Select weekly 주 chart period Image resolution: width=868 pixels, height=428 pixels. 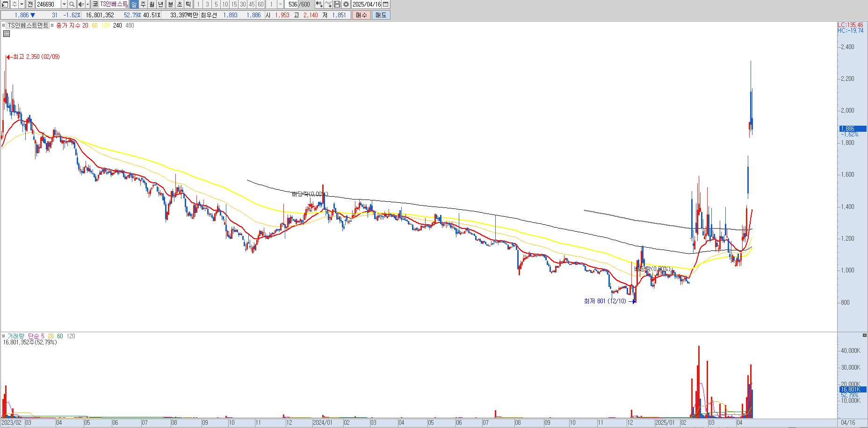pyautogui.click(x=143, y=4)
